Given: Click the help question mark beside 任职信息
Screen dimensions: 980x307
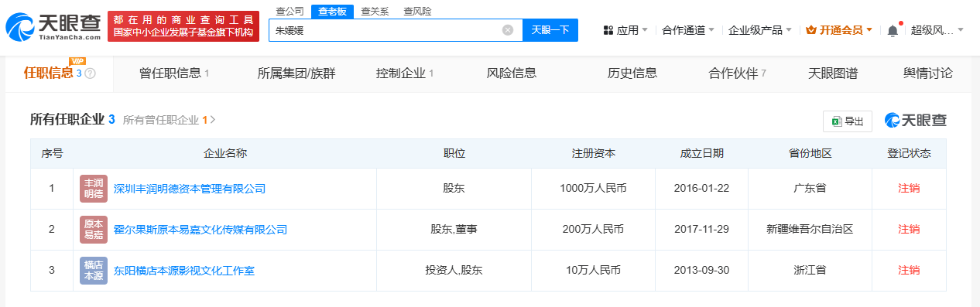Looking at the screenshot, I should tap(91, 73).
